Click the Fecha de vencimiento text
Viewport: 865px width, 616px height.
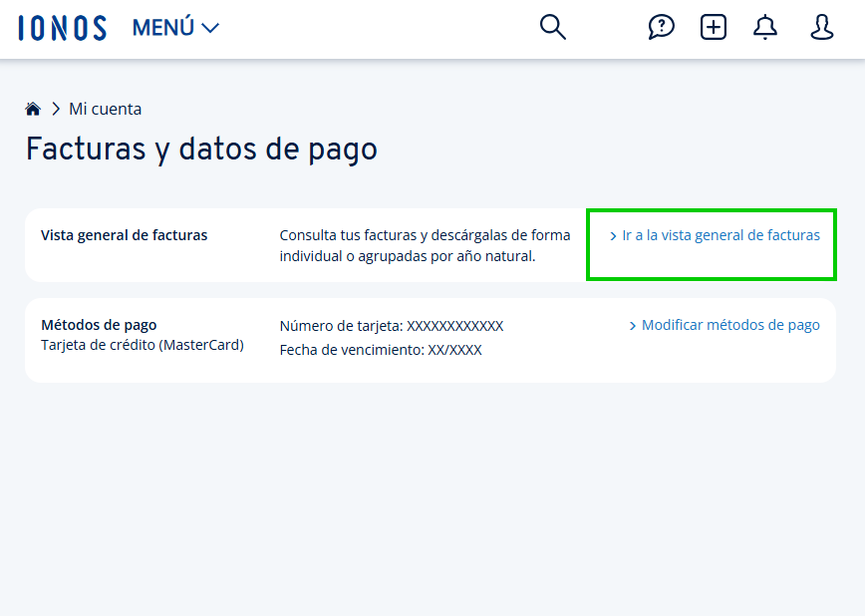(381, 350)
